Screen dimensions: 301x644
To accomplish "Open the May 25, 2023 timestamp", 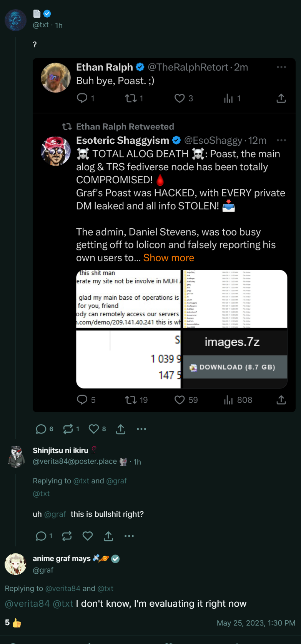I will tap(256, 623).
